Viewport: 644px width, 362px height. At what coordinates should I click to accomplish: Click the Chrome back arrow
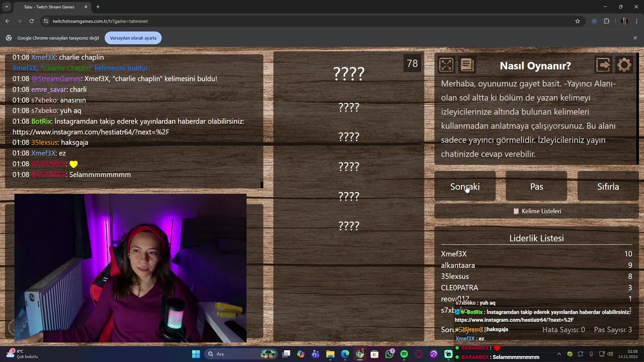pos(7,21)
